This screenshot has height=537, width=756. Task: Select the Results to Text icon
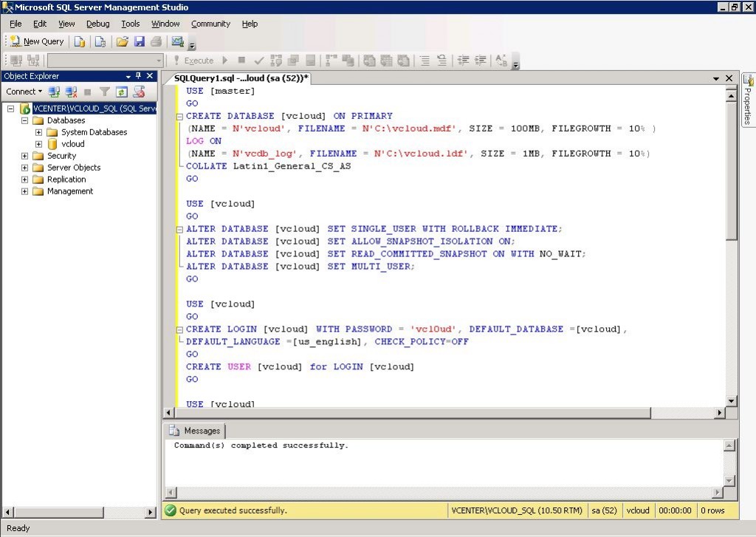point(369,61)
